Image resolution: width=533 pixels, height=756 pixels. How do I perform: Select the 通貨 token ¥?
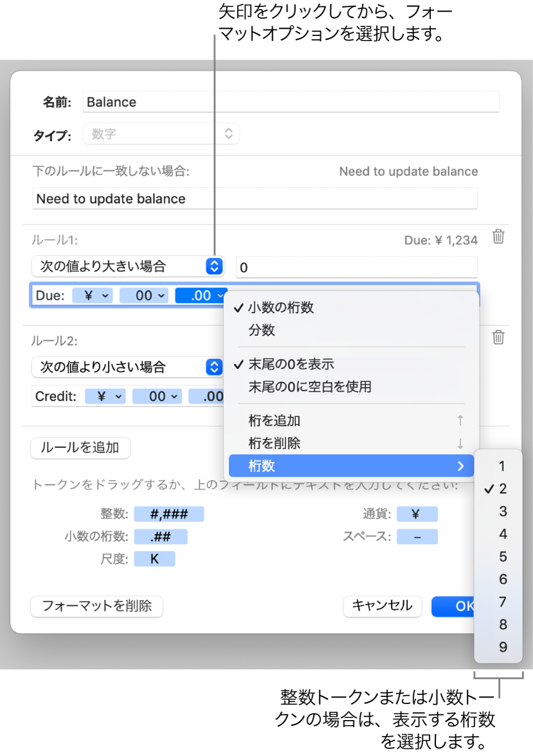tap(417, 513)
